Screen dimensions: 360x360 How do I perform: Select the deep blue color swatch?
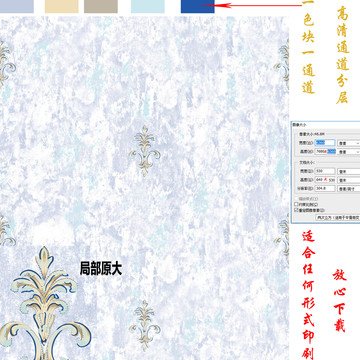pyautogui.click(x=198, y=6)
